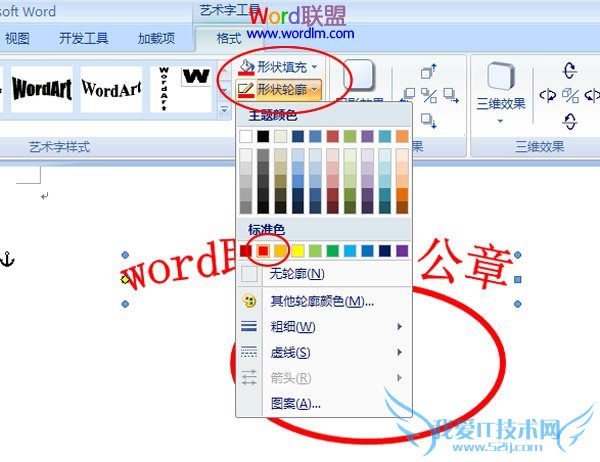
Task: Select the standard red color swatch
Action: tap(263, 251)
